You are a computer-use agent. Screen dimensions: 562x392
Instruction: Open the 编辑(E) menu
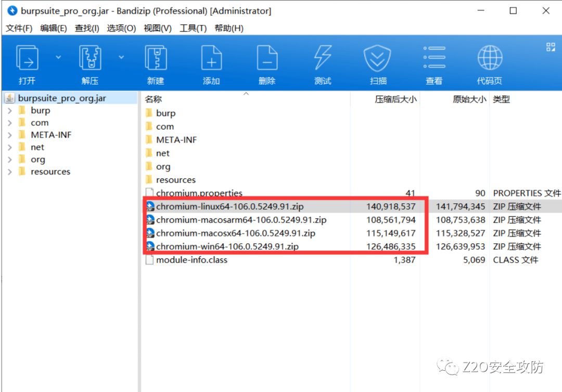[x=54, y=28]
